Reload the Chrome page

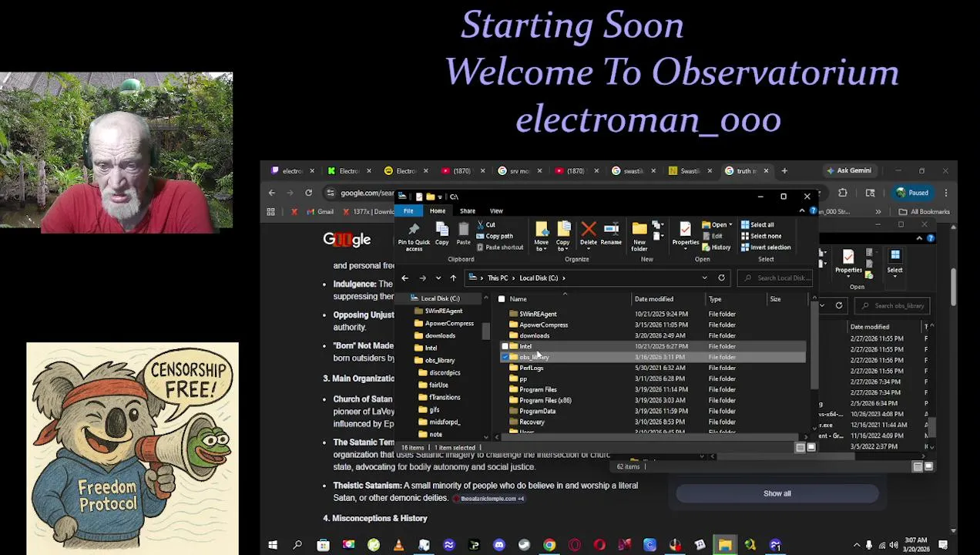point(308,193)
